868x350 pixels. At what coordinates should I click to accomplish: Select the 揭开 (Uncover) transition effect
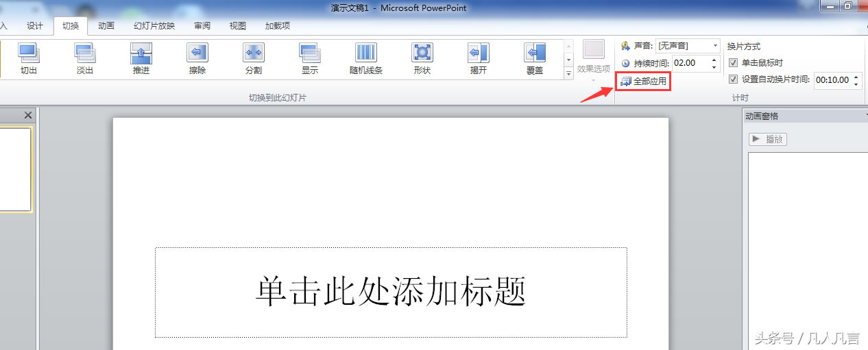[479, 58]
